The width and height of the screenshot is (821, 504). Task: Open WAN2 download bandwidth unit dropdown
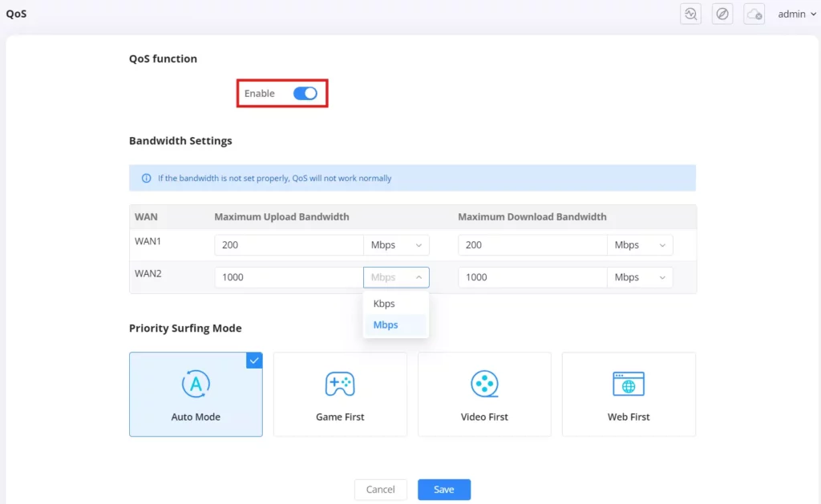tap(640, 277)
